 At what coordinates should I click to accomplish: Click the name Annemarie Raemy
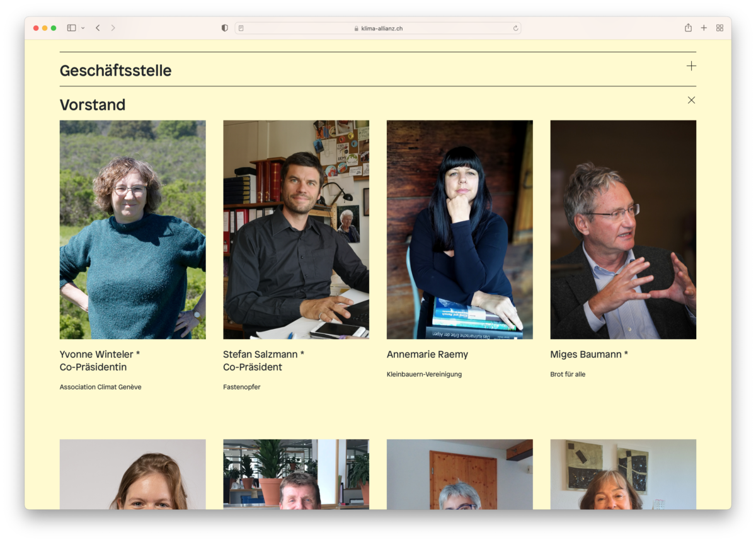coord(427,354)
